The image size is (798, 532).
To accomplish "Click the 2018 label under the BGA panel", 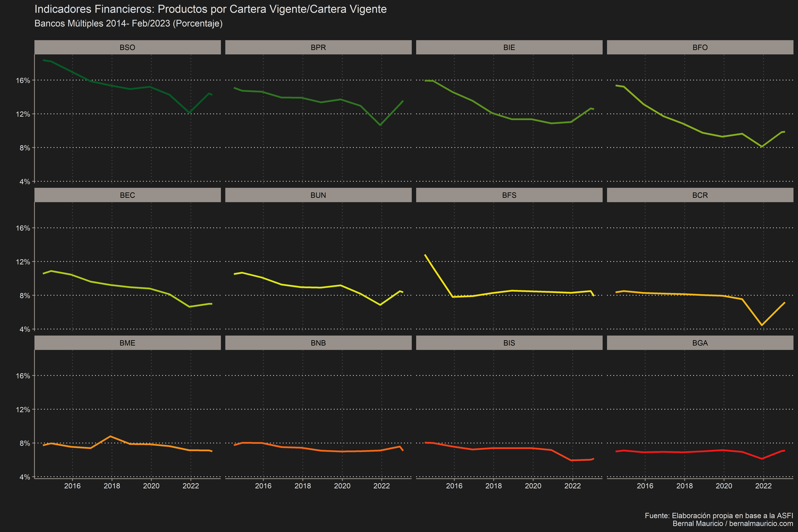I will point(685,486).
